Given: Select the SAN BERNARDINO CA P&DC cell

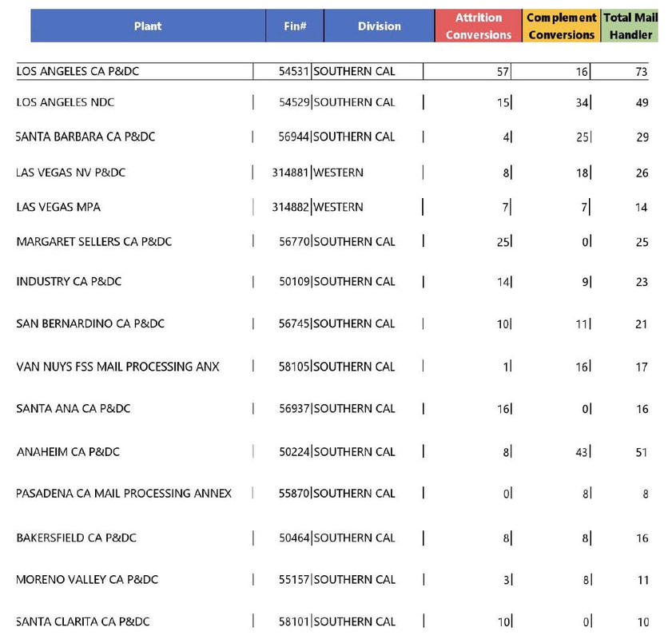Looking at the screenshot, I should 90,323.
